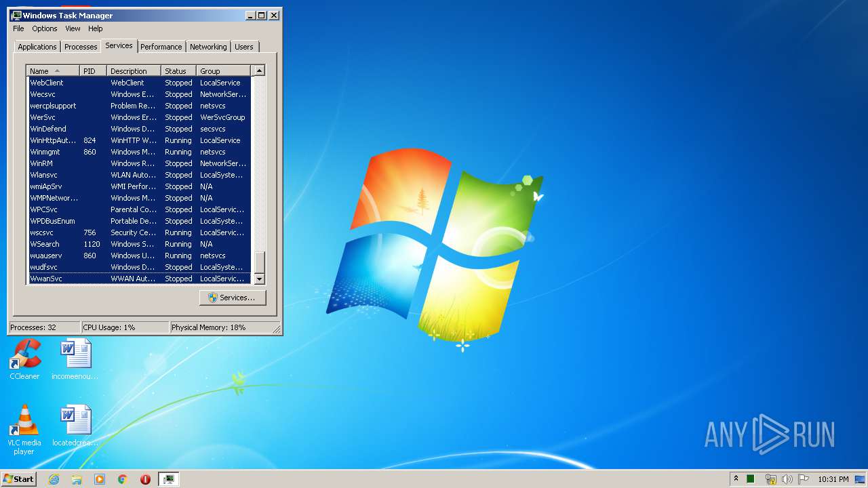Switch to the Users tab
Screen dimensions: 868x488
(x=244, y=47)
